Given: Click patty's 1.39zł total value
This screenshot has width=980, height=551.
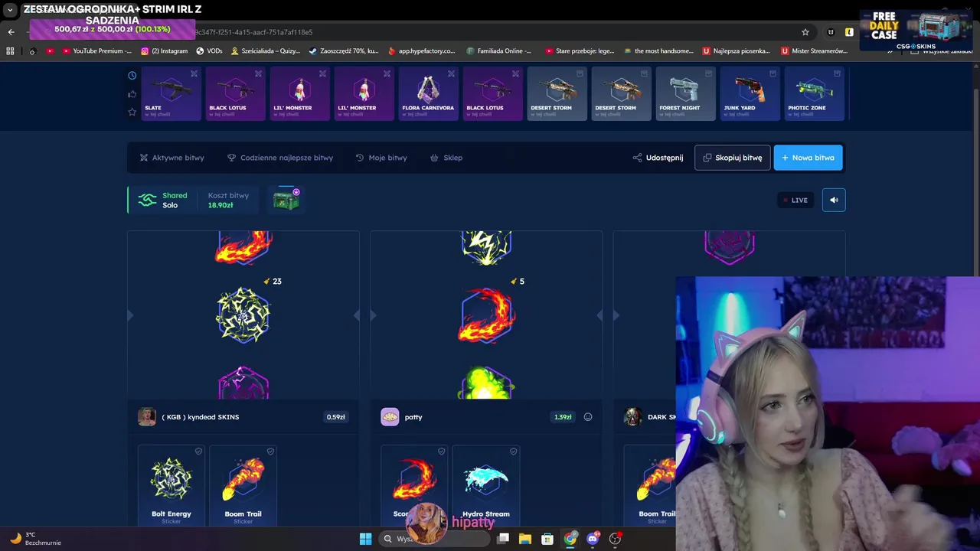Looking at the screenshot, I should [563, 417].
